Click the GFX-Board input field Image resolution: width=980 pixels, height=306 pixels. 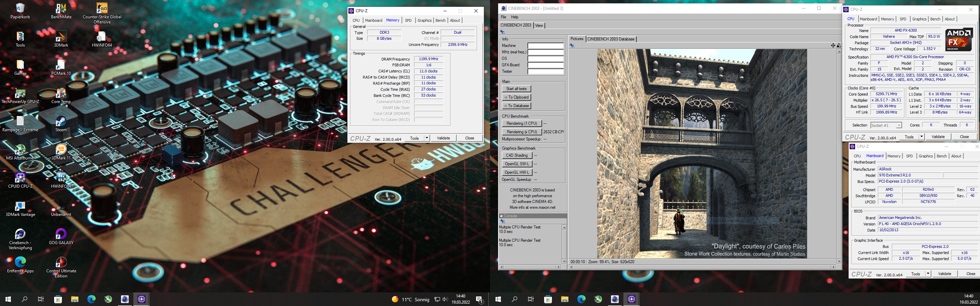point(545,65)
